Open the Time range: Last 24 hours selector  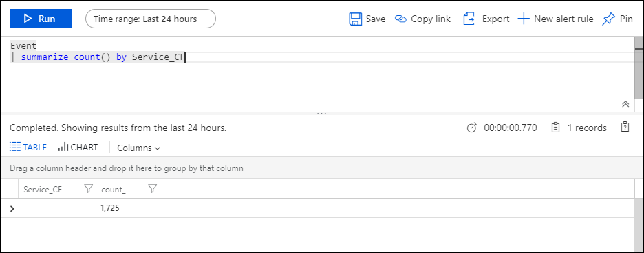150,19
